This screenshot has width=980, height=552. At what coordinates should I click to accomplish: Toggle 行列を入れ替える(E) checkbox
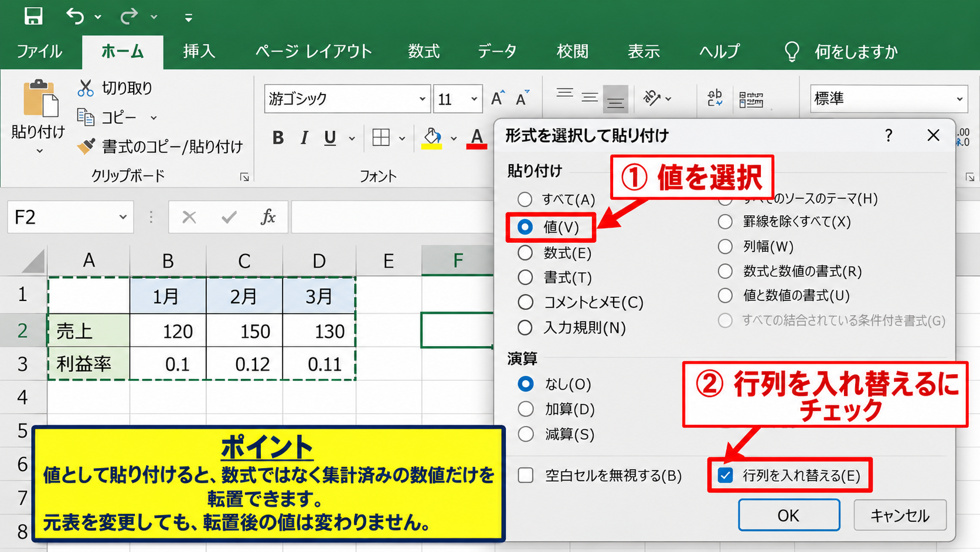click(726, 475)
